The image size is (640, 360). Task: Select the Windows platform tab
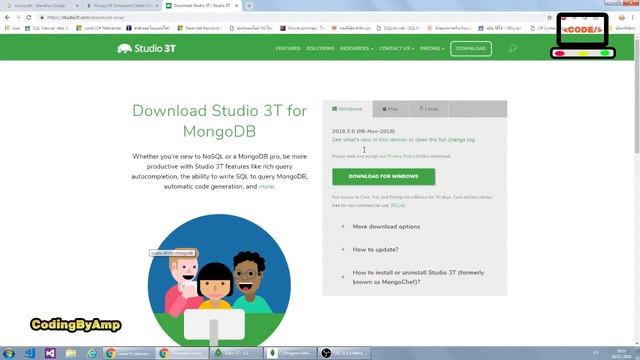coord(347,109)
